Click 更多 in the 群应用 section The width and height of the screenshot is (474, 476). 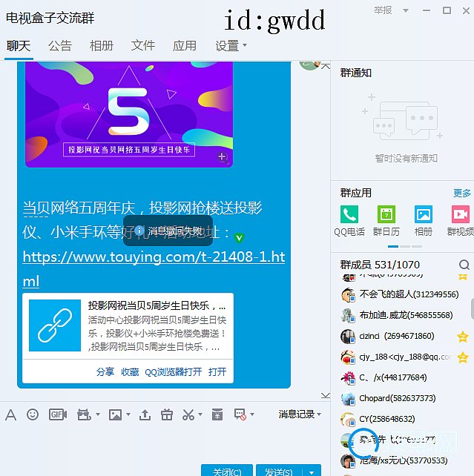[462, 193]
